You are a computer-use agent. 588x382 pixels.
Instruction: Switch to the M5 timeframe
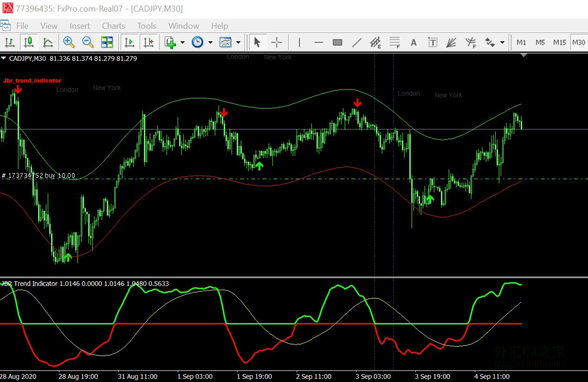click(540, 42)
